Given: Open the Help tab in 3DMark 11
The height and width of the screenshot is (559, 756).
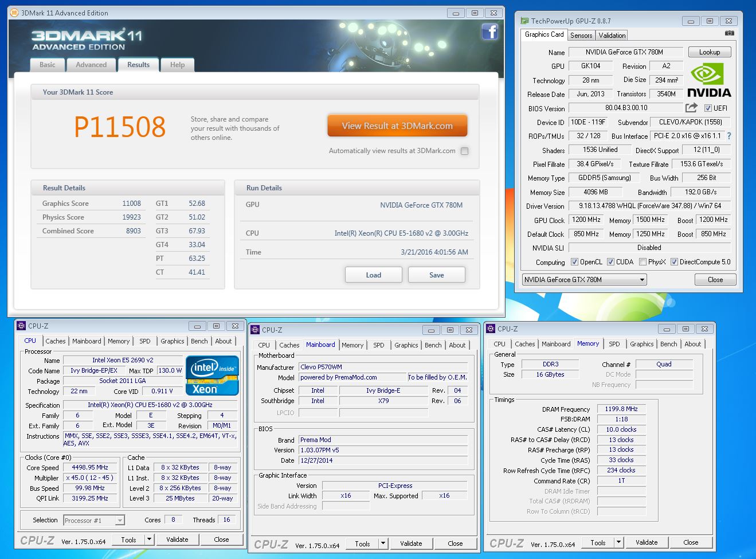Looking at the screenshot, I should [177, 65].
